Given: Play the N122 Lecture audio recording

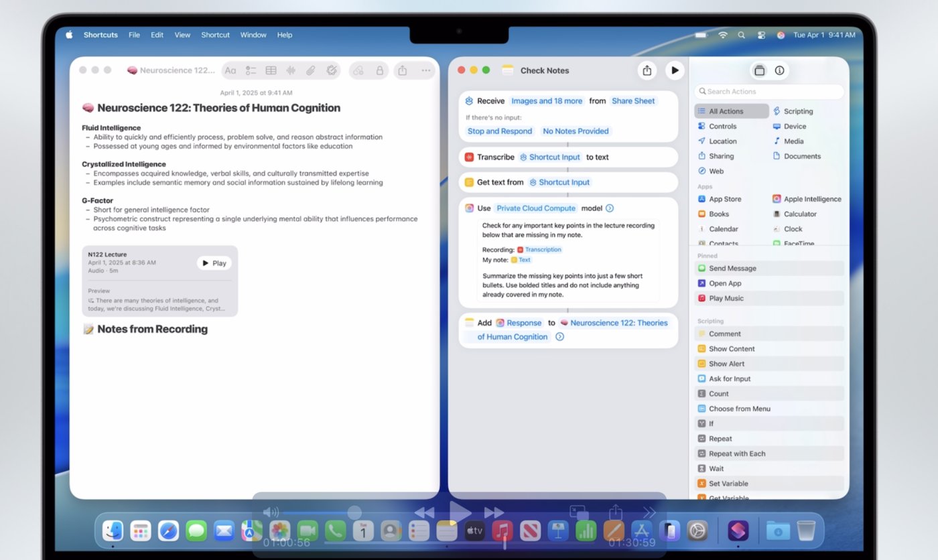Looking at the screenshot, I should tap(214, 263).
